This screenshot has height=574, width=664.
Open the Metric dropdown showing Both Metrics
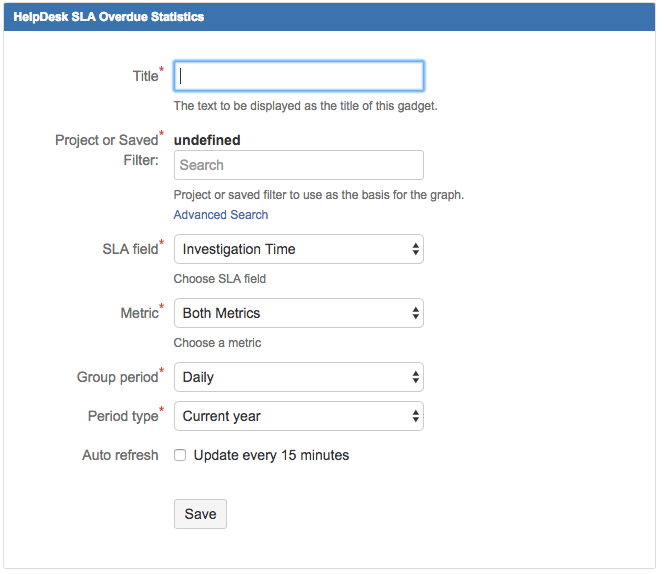pos(298,313)
